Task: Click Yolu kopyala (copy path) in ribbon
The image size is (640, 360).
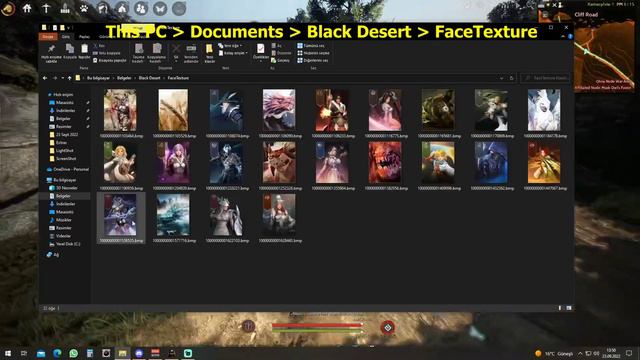Action: [x=107, y=53]
